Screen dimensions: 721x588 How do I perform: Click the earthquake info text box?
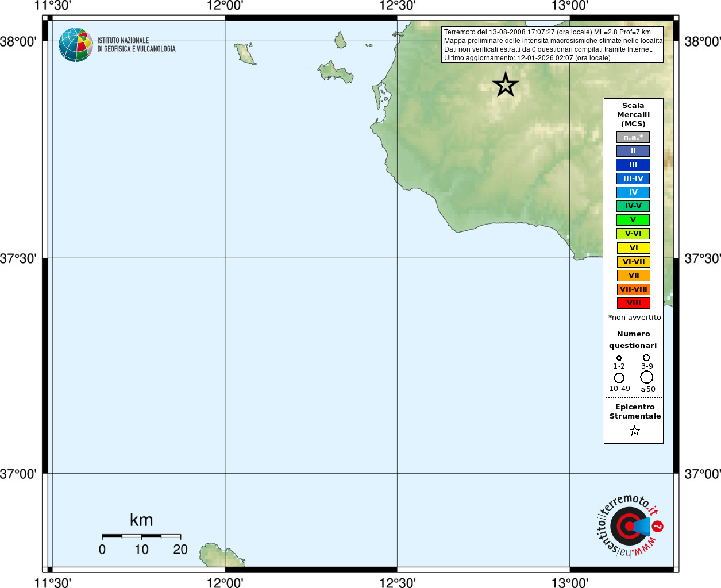[552, 45]
